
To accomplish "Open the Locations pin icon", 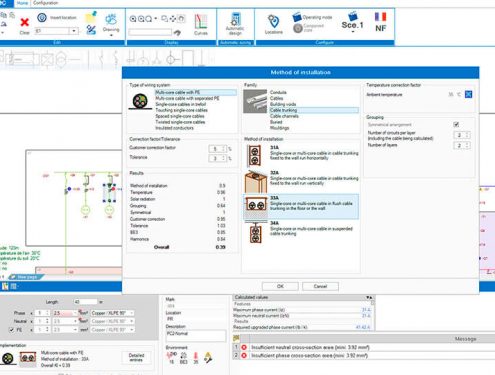I will [x=273, y=21].
